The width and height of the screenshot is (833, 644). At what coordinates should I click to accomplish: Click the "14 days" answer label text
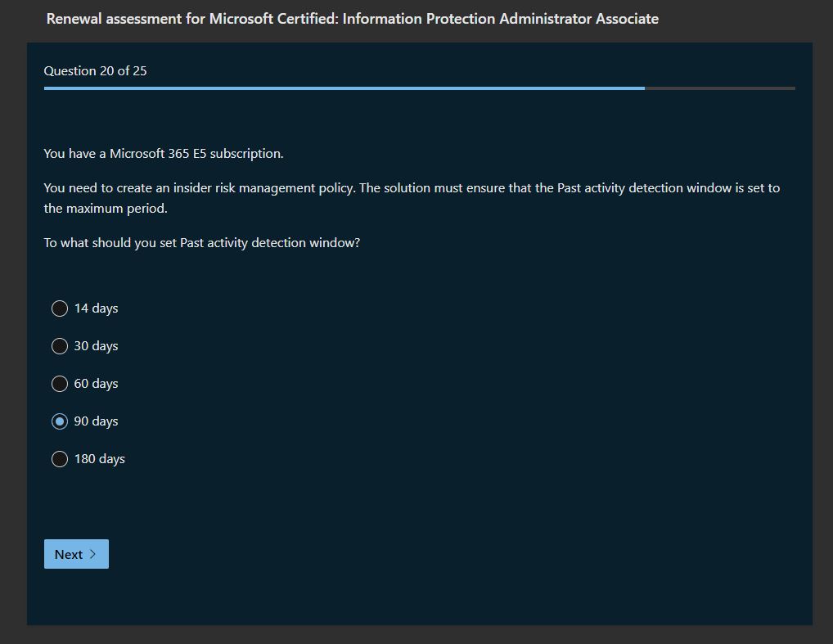tap(96, 308)
